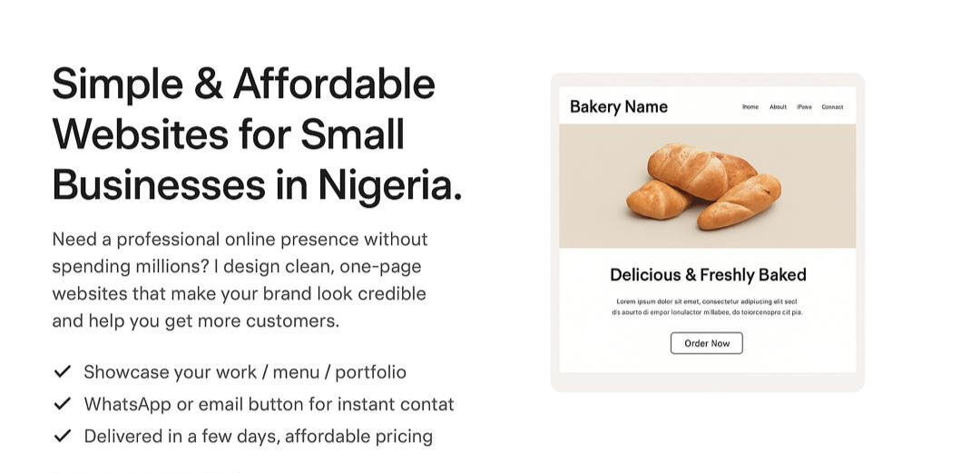Click the checkmark beside Delivered in a few days
The image size is (980, 473).
63,436
